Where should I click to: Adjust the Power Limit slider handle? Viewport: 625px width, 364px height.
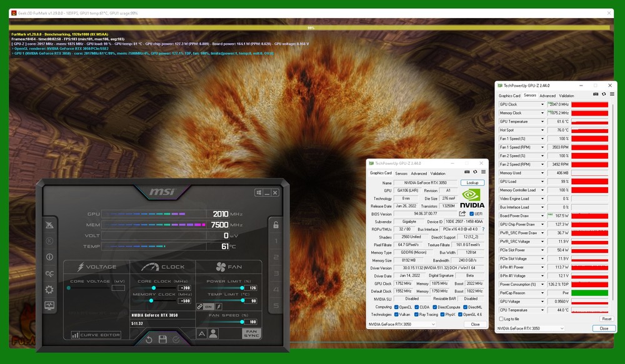click(242, 288)
